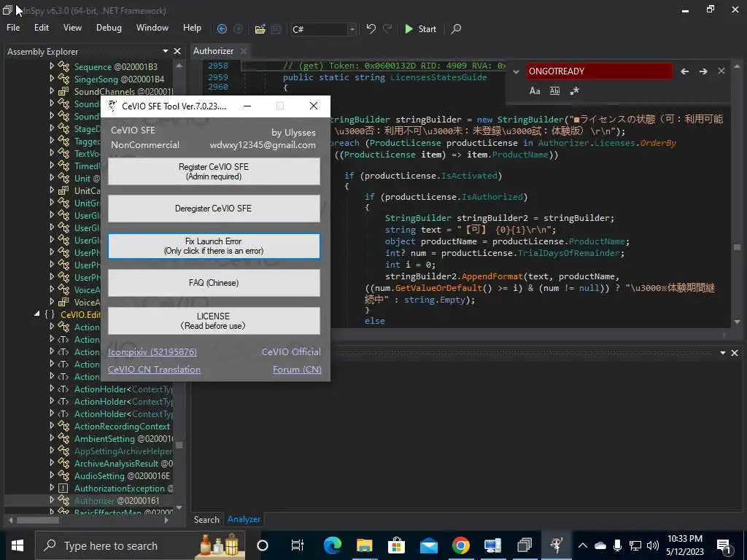Open Assembly Explorer panel options dropdown
Viewport: 747px width, 560px height.
(166, 51)
